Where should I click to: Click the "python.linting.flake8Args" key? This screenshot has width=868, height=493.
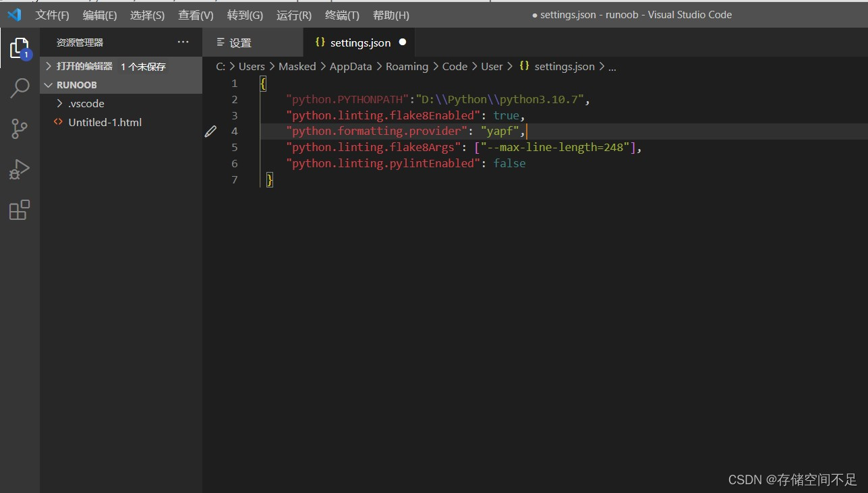(x=373, y=148)
